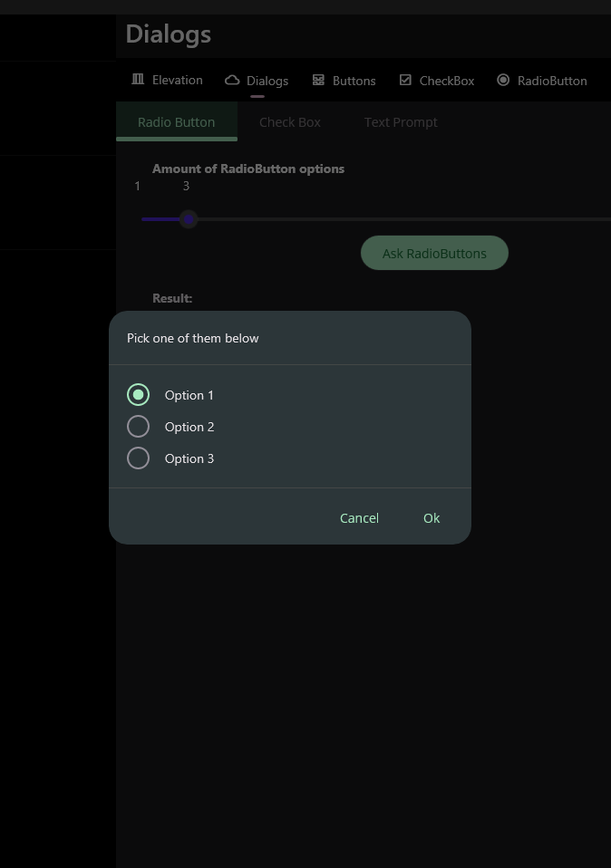The height and width of the screenshot is (868, 611).
Task: Click the Option 2 label text
Action: [189, 426]
